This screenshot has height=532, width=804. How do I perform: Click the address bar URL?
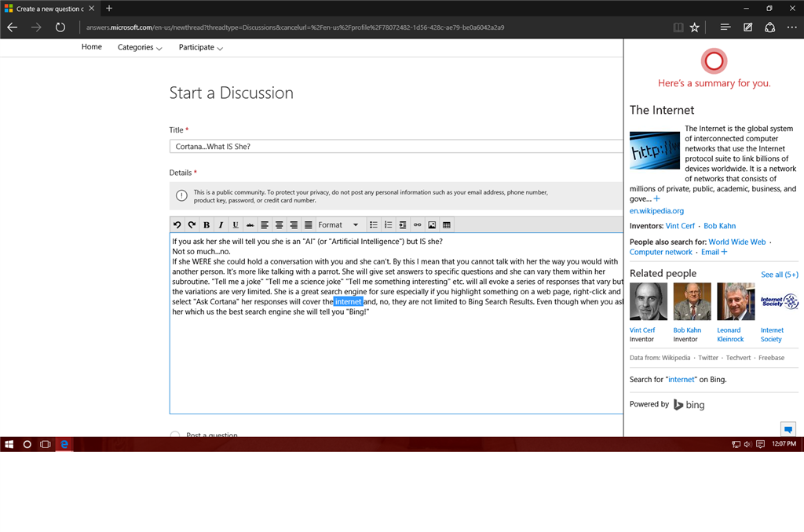coord(295,27)
